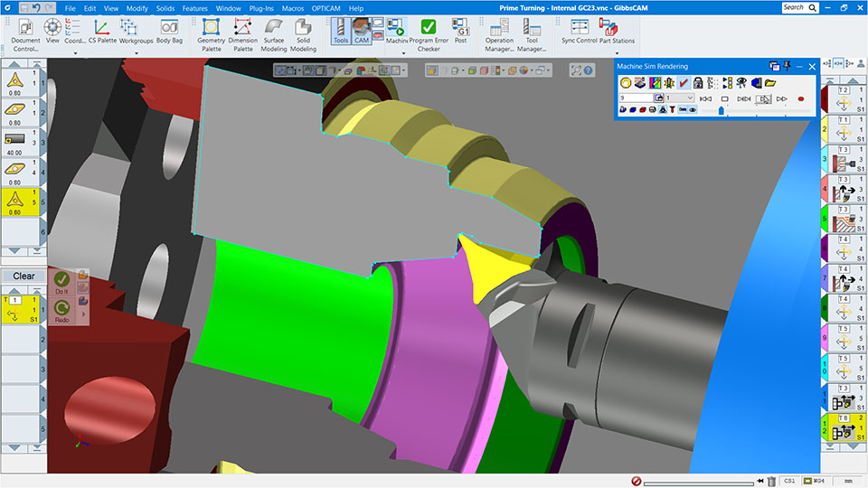Click the Do It checkmark button

61,283
